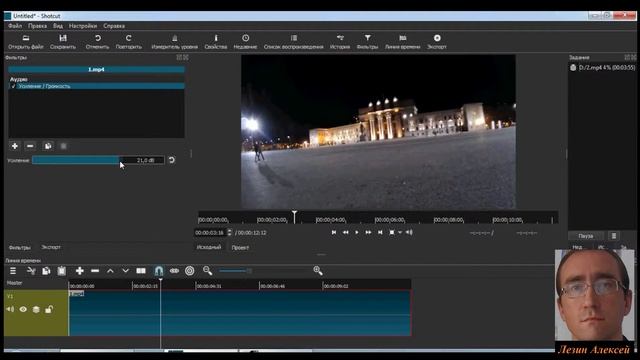Image resolution: width=640 pixels, height=360 pixels.
Task: Toggle timeline snapping magnet
Action: 159,271
